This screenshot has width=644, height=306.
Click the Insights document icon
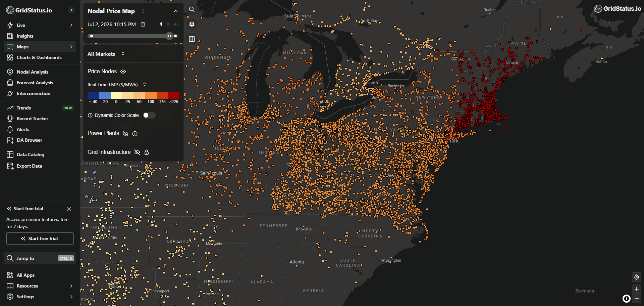coord(10,36)
